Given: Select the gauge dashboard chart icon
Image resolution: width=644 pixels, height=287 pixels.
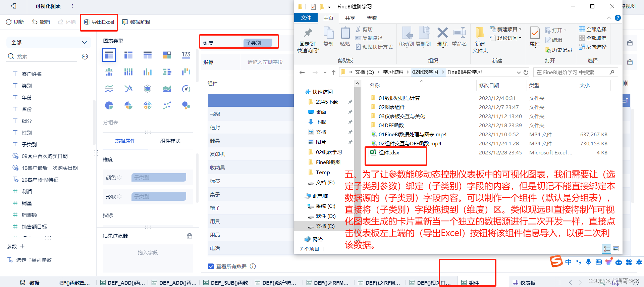Looking at the screenshot, I should point(186,89).
